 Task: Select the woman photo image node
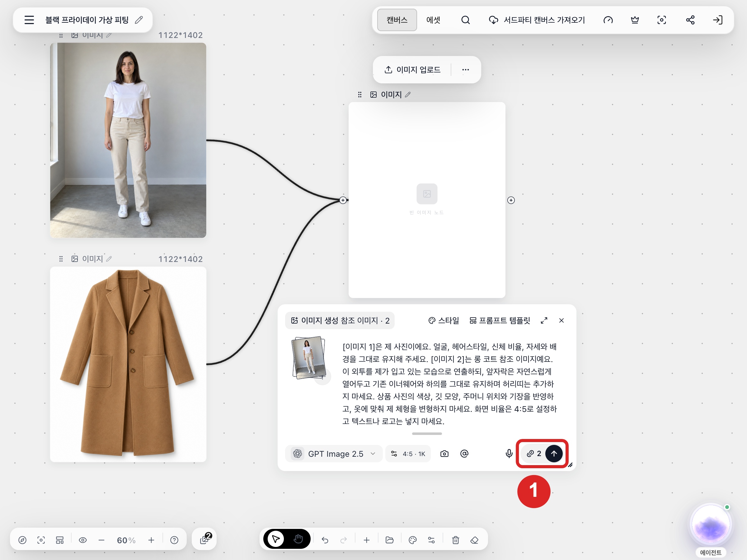[x=128, y=140]
